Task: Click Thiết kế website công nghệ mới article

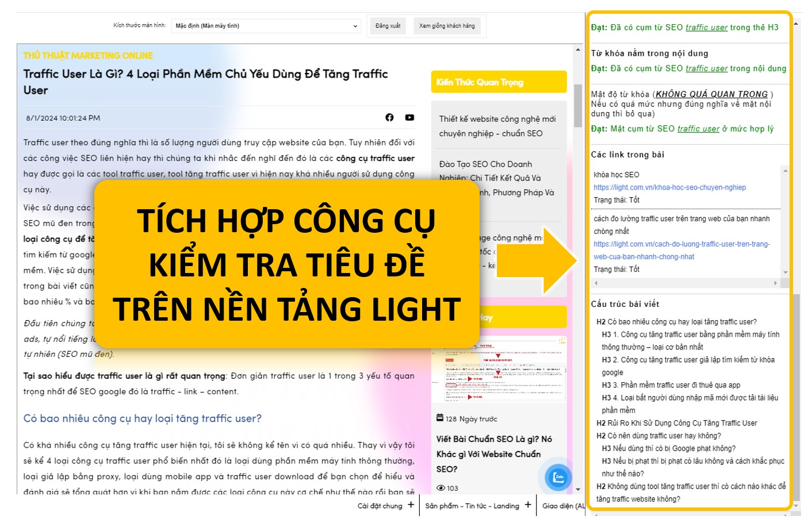Action: pos(497,126)
